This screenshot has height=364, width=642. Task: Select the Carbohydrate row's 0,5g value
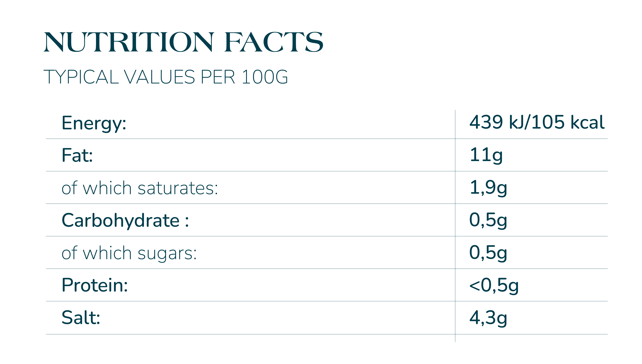[488, 220]
